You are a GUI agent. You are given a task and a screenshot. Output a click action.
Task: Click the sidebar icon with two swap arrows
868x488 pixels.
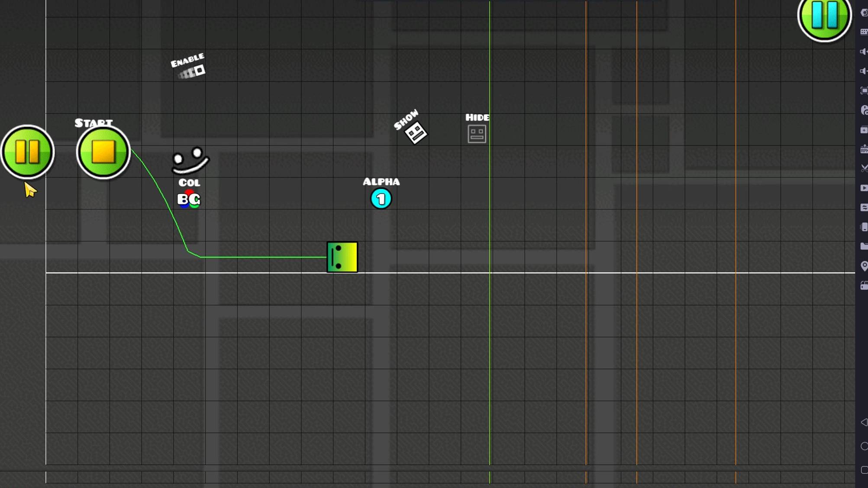pos(864,207)
